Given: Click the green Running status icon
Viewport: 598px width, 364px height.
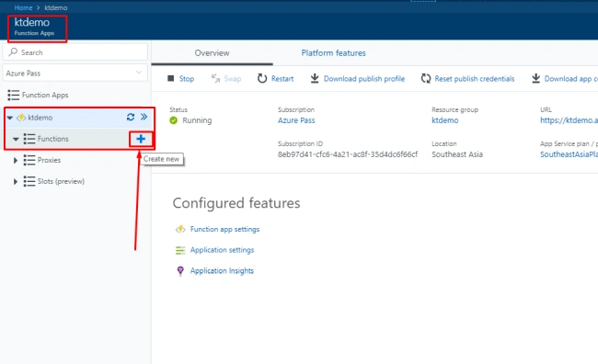Looking at the screenshot, I should (174, 120).
